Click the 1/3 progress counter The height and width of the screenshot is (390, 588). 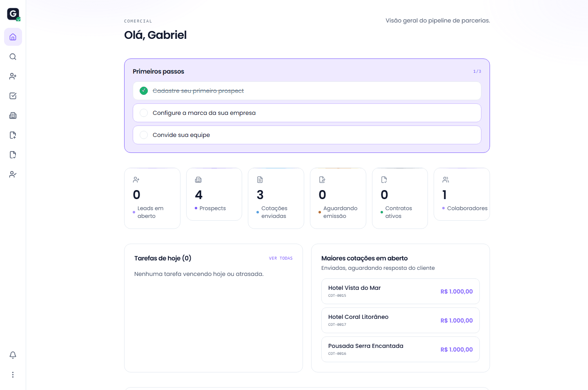[x=477, y=72]
